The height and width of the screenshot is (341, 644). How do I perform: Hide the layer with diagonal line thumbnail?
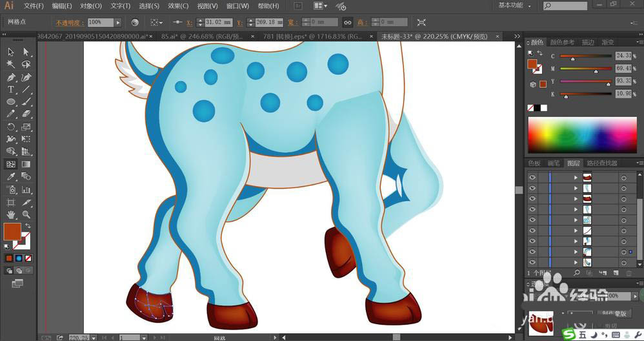(x=533, y=231)
